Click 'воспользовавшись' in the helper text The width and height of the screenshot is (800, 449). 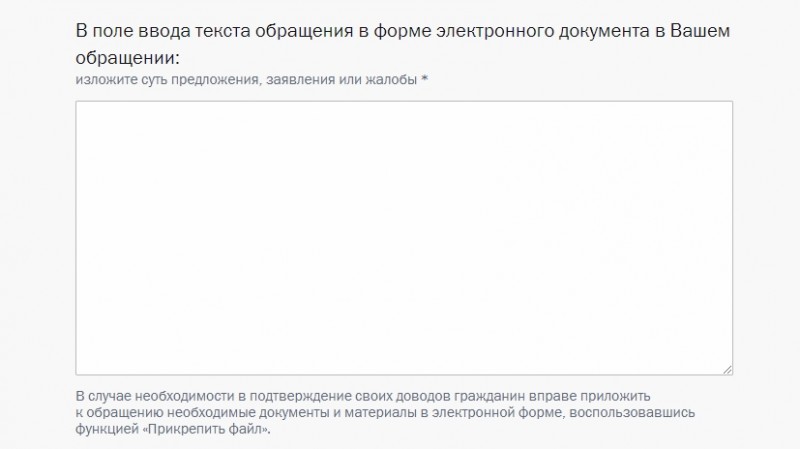coord(632,412)
